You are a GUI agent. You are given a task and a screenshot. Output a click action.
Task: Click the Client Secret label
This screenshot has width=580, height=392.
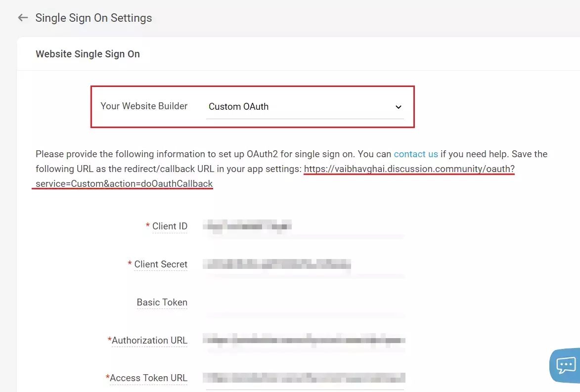(161, 264)
